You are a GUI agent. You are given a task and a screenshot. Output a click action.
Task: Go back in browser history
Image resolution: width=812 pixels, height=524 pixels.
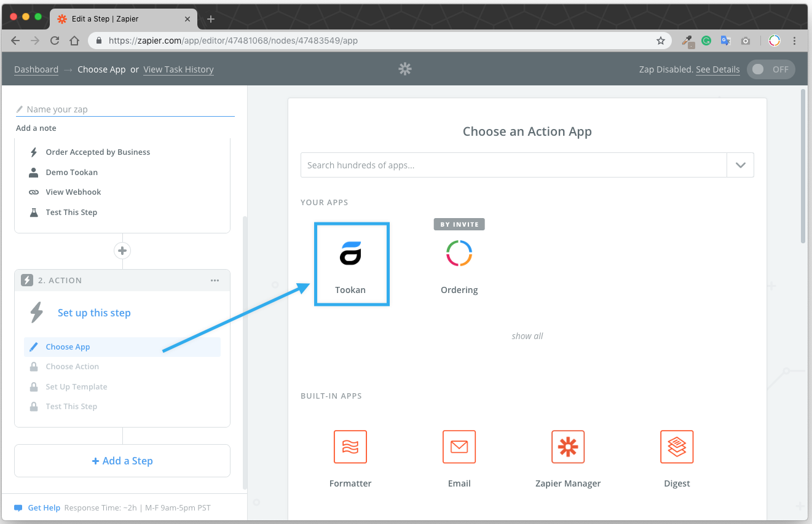click(x=15, y=41)
